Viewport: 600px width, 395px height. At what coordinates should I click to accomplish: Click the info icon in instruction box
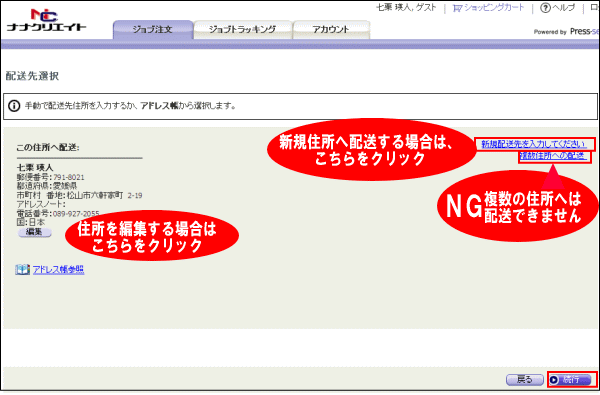coord(14,106)
